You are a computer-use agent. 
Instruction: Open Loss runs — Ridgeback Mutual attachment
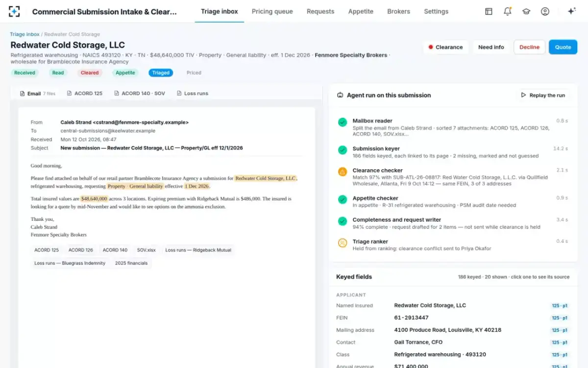[198, 250]
